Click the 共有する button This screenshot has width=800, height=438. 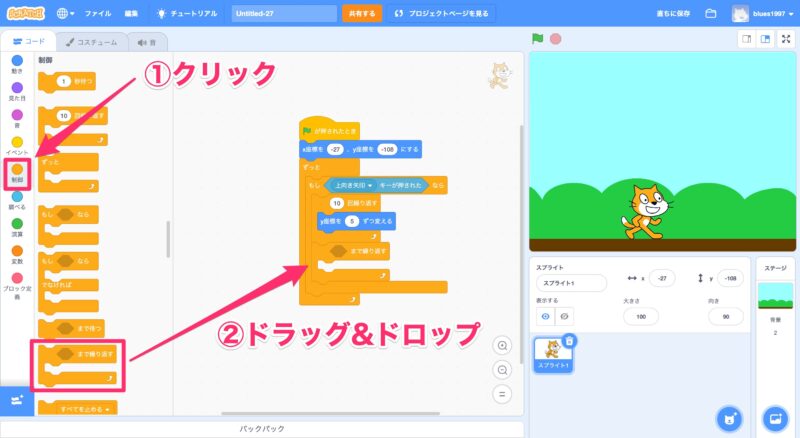(x=361, y=14)
